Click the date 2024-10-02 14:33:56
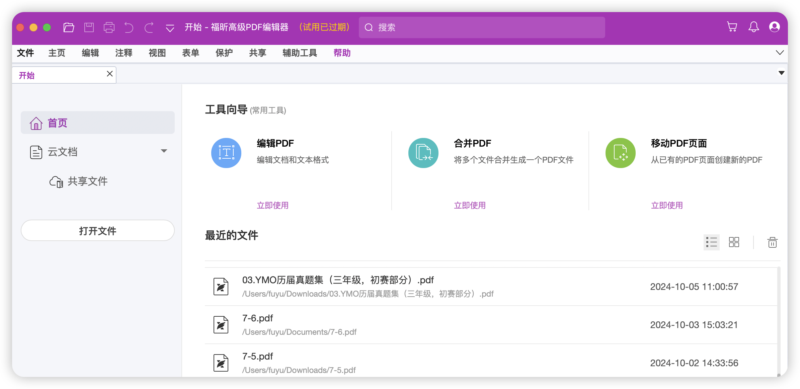 (694, 363)
